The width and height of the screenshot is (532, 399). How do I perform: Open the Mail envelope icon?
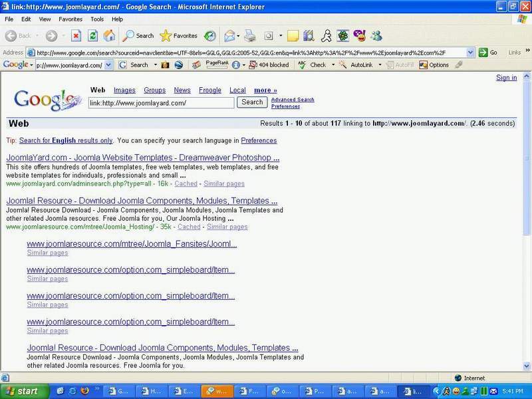(229, 36)
